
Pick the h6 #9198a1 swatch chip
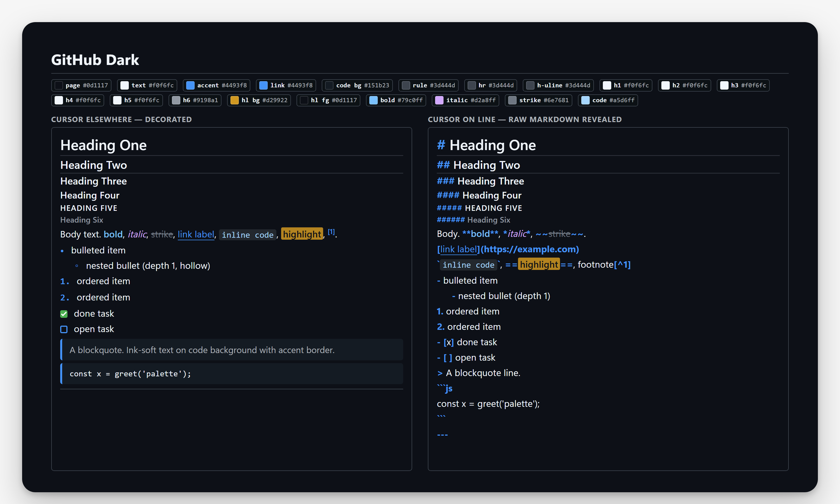point(195,100)
